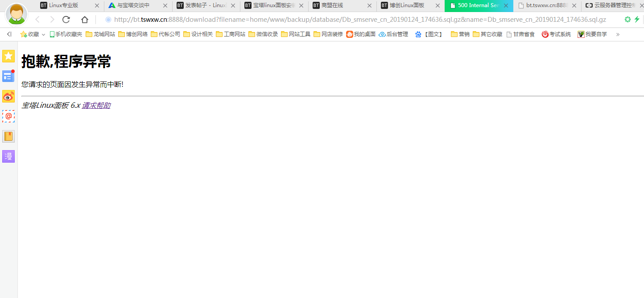Open the Weibo sidebar icon
The width and height of the screenshot is (644, 298).
point(8,96)
